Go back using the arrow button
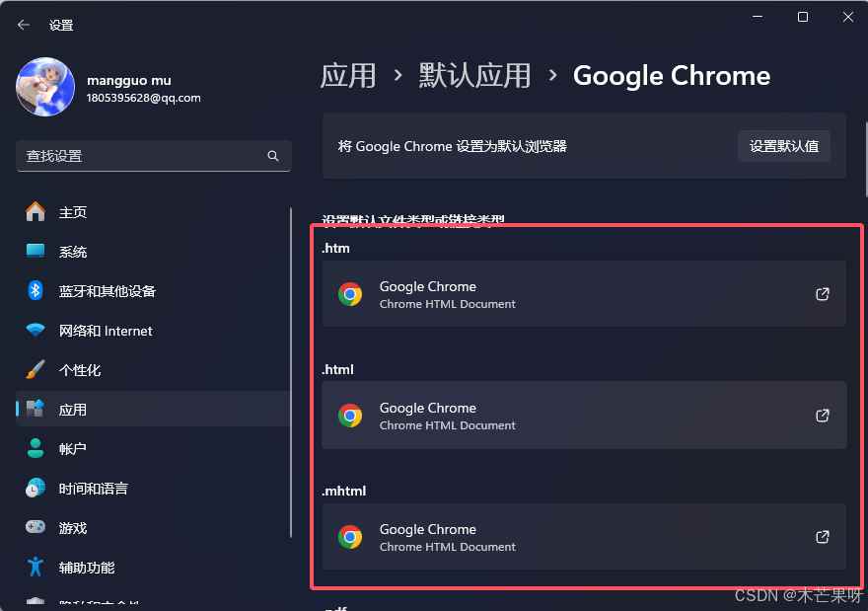The height and width of the screenshot is (611, 868). (x=23, y=25)
